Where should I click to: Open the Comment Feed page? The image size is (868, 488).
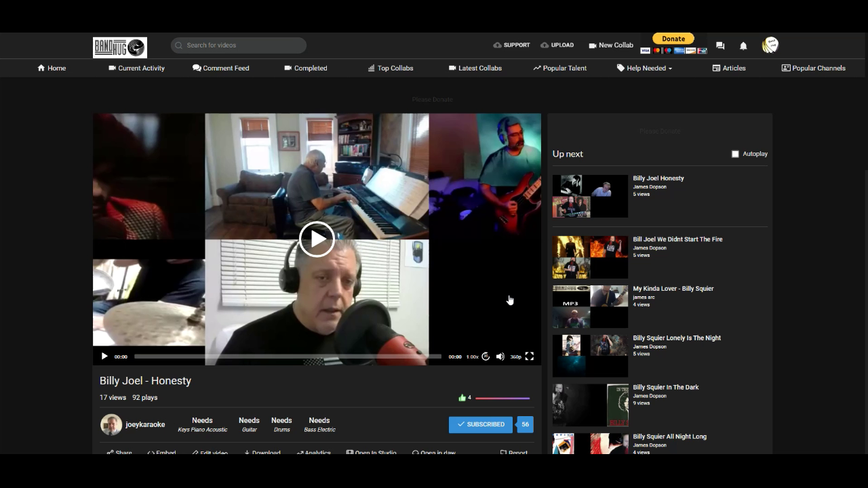[x=220, y=68]
